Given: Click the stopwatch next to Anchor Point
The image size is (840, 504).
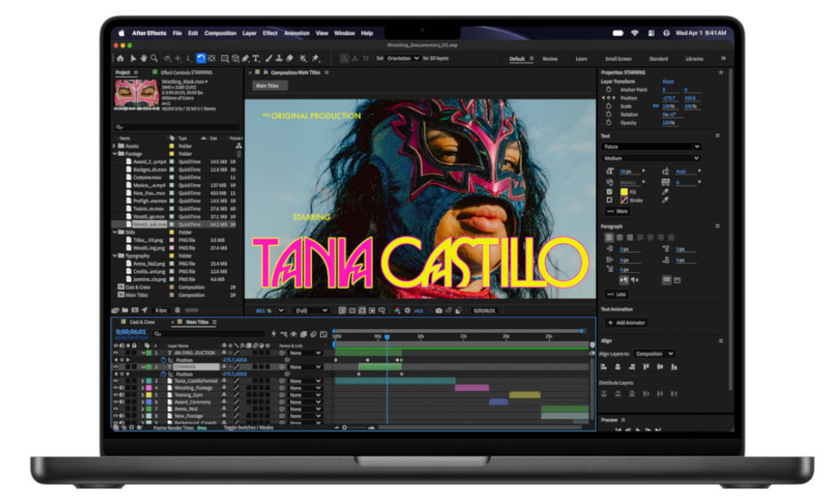Looking at the screenshot, I should click(x=608, y=90).
